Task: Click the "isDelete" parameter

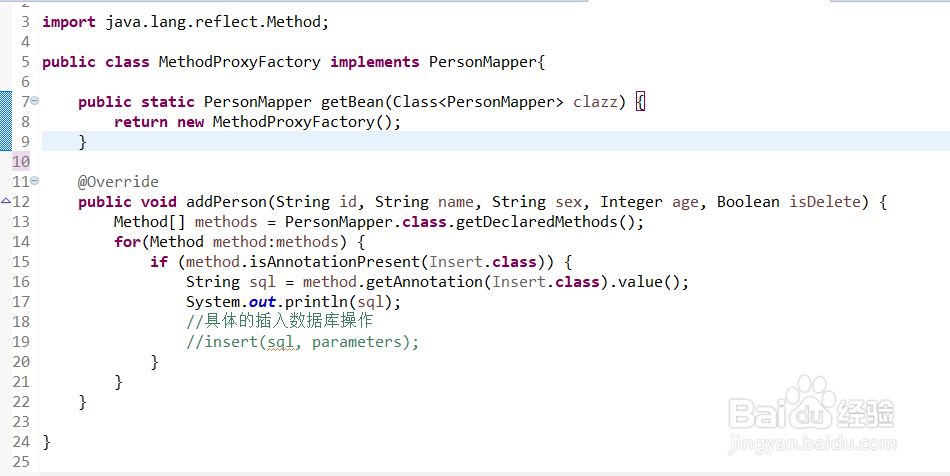Action: (825, 202)
